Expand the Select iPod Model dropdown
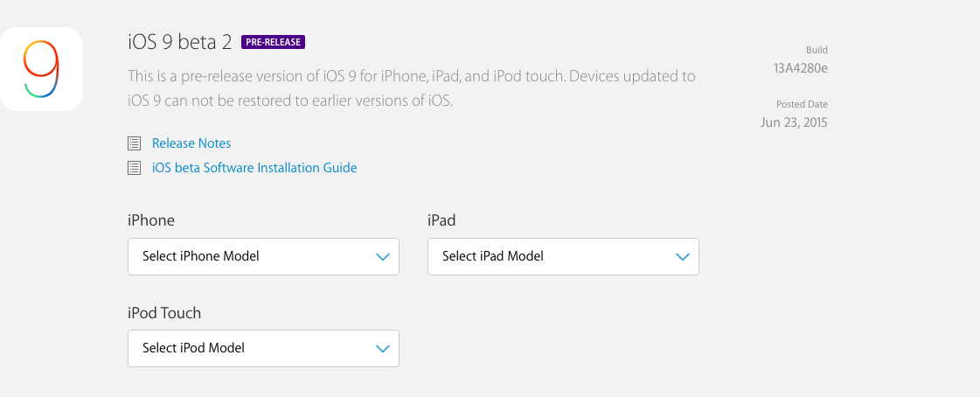Viewport: 980px width, 397px height. coord(262,349)
